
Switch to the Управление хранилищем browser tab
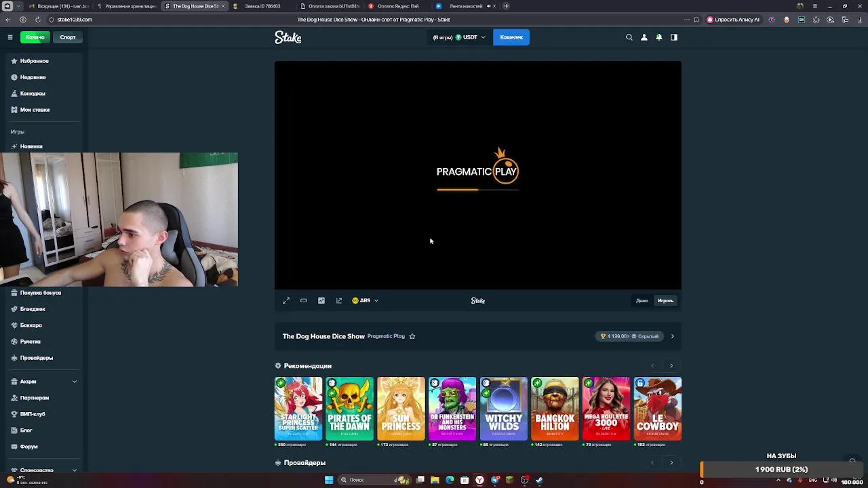tap(126, 6)
